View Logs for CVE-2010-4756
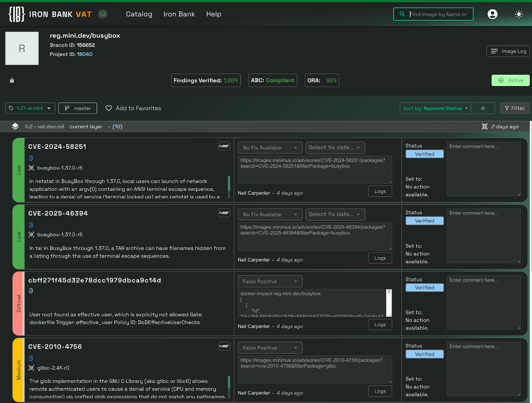Viewport: 532px width, 403px height. (x=380, y=391)
